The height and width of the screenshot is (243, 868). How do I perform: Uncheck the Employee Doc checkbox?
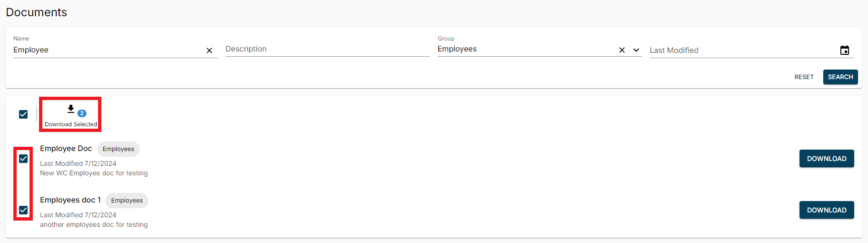tap(23, 159)
